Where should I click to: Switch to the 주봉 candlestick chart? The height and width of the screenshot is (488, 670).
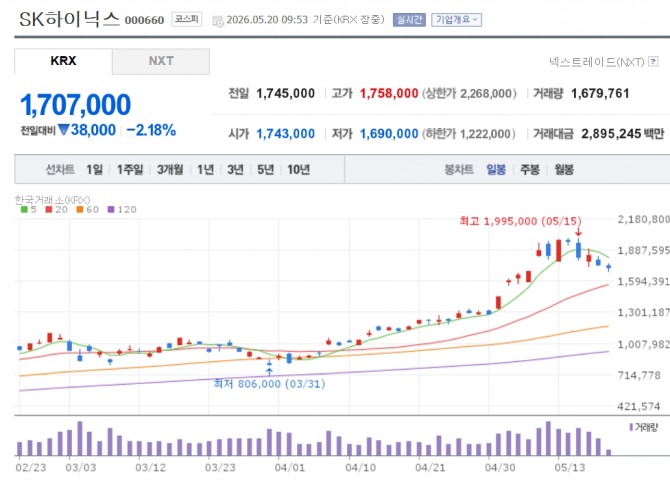click(x=530, y=170)
